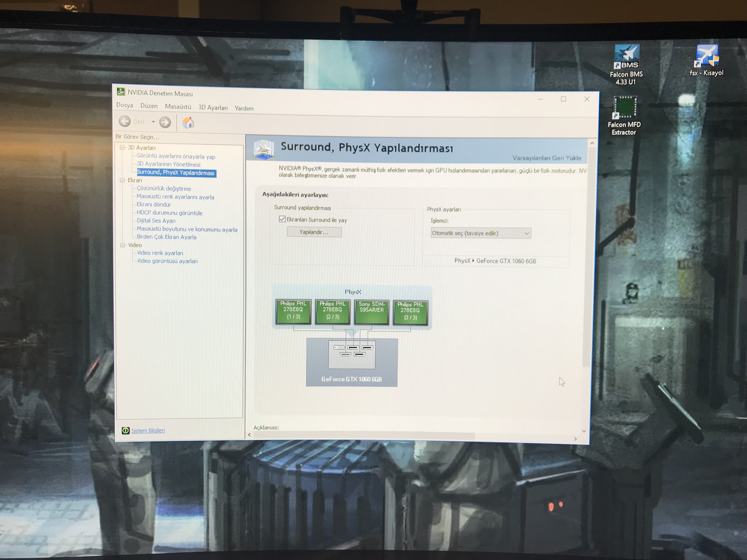Select the Sony SDM-S95AR/ER display

coord(371,312)
